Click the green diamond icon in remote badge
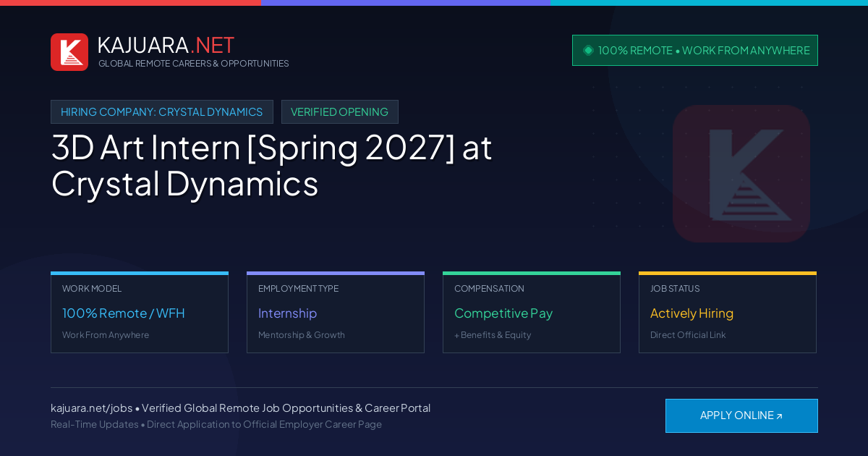The width and height of the screenshot is (868, 456). (x=588, y=50)
